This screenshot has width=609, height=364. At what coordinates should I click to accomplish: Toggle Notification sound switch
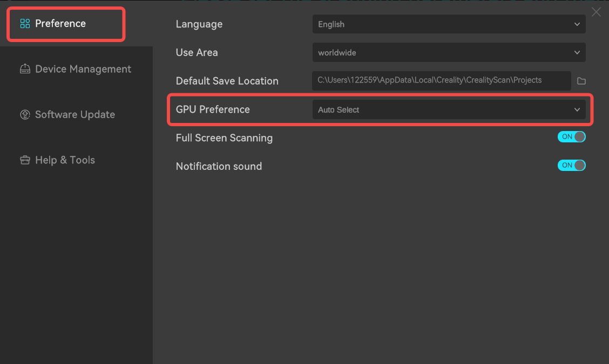(x=571, y=166)
